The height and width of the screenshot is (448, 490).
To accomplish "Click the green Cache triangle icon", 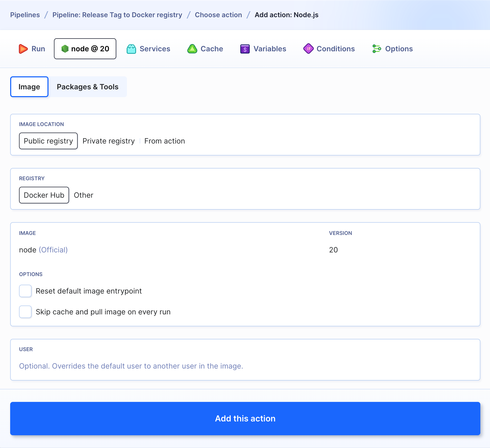I will pos(192,49).
